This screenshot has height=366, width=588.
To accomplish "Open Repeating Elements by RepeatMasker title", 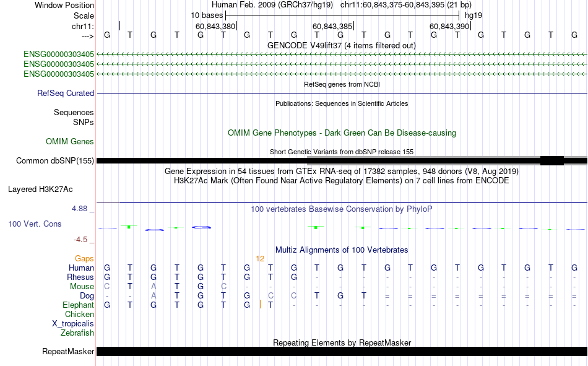I will point(342,342).
